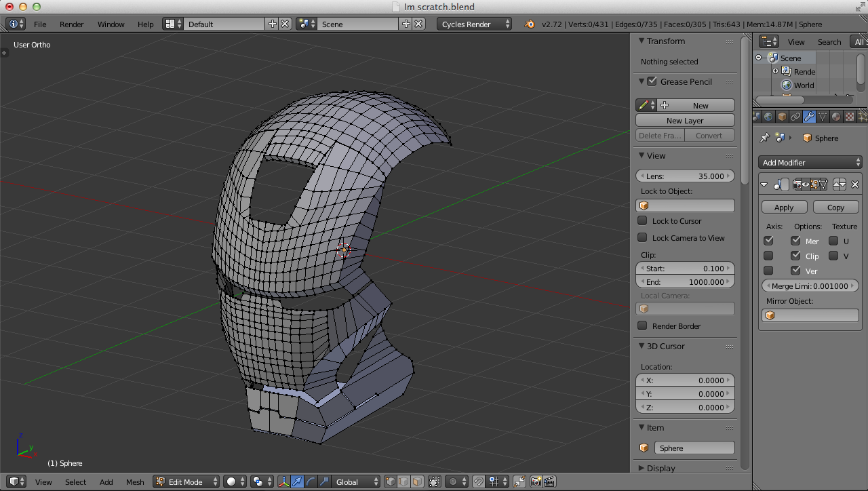868x491 pixels.
Task: Open the mesh Data properties tab
Action: click(x=823, y=117)
